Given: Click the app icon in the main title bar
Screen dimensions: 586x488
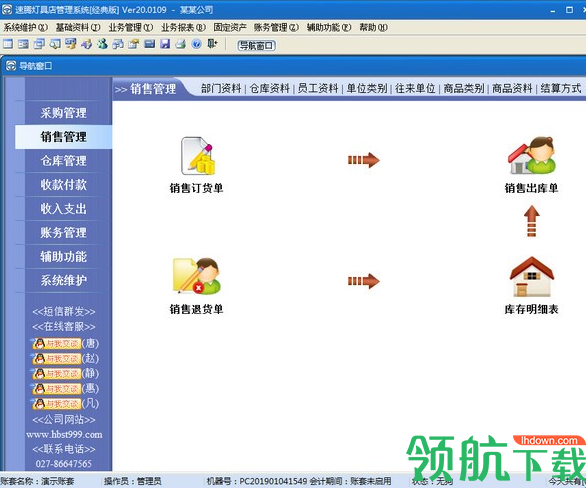Looking at the screenshot, I should click(x=7, y=10).
